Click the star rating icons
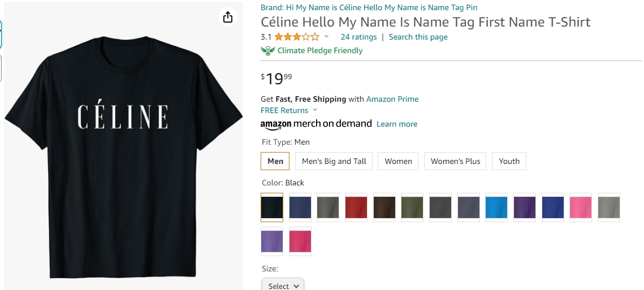Image resolution: width=644 pixels, height=290 pixels. click(297, 37)
